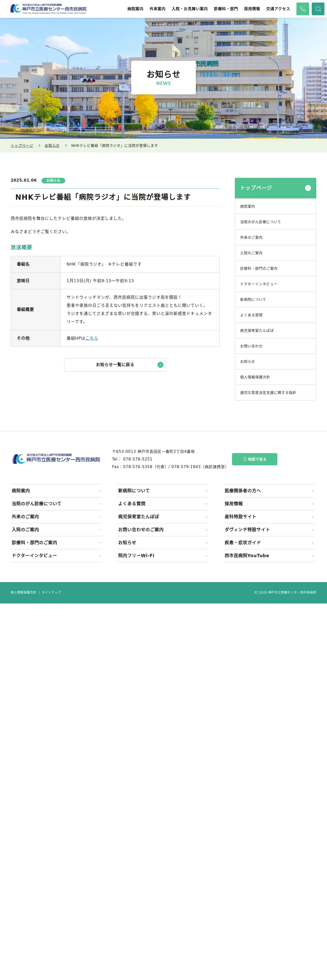Image resolution: width=327 pixels, height=980 pixels.
Task: Click the phone icon in the header
Action: [x=303, y=9]
